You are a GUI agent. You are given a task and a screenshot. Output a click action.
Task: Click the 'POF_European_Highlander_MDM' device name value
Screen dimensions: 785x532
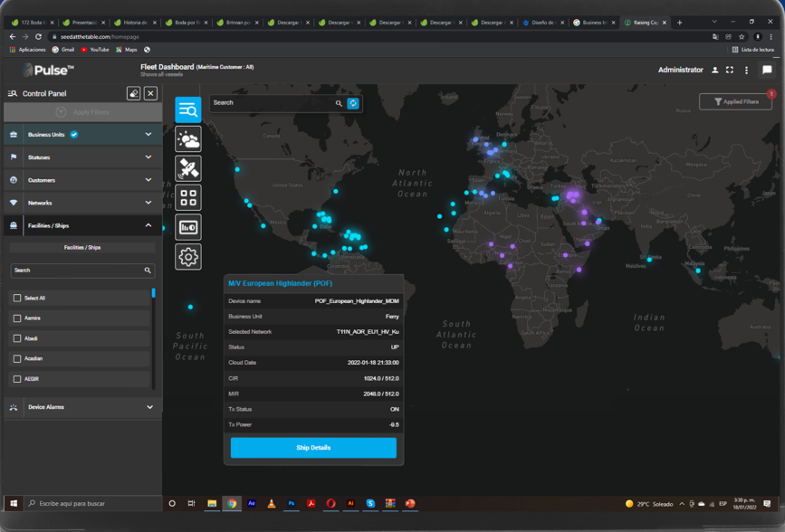[x=357, y=301]
